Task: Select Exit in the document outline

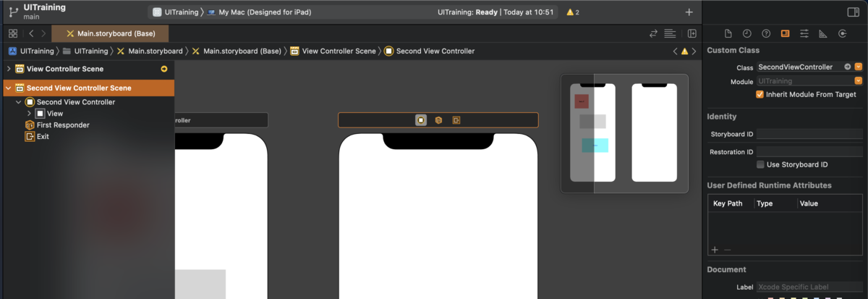Action: tap(37, 136)
